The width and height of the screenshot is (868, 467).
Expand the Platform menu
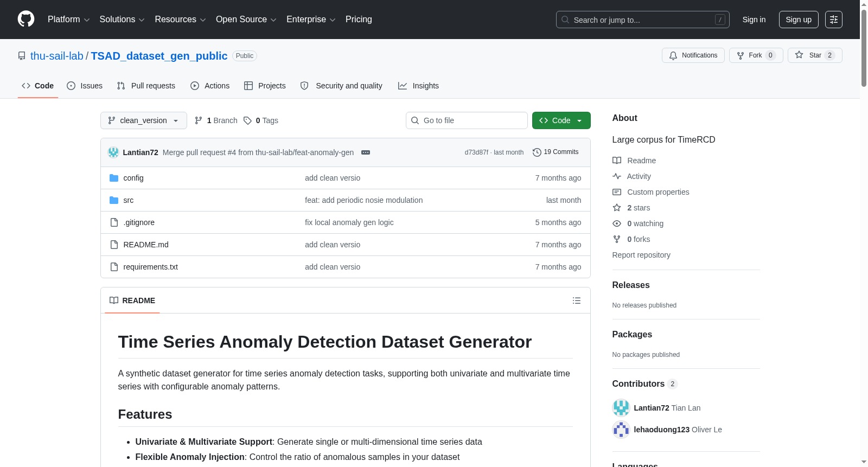coord(68,20)
